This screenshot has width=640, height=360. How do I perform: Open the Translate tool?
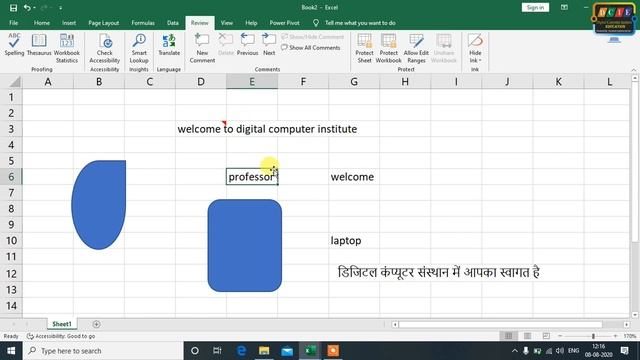click(x=169, y=44)
